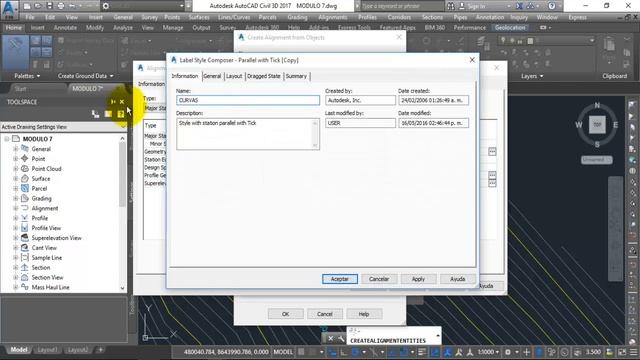
Task: Open the Alignments menu in menu bar
Action: coord(333,17)
